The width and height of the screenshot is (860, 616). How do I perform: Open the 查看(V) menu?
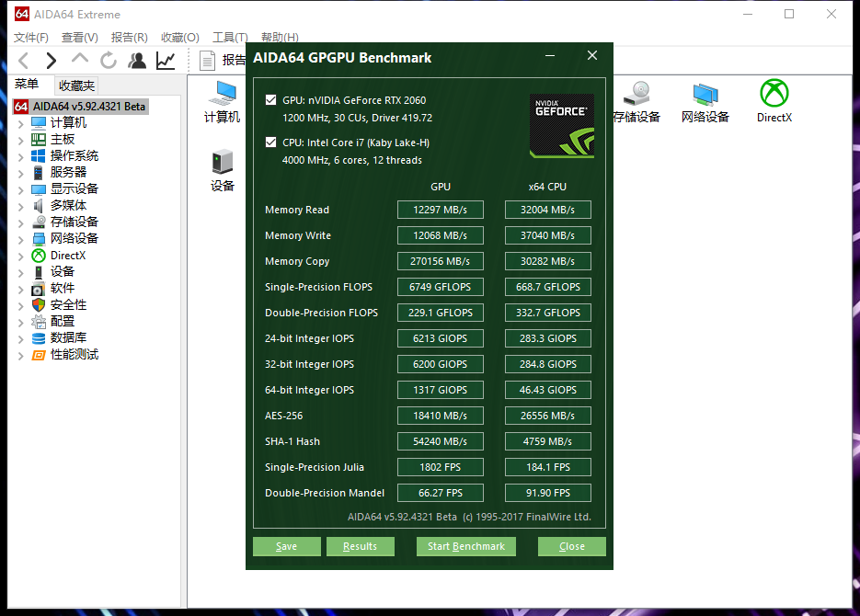pos(79,38)
